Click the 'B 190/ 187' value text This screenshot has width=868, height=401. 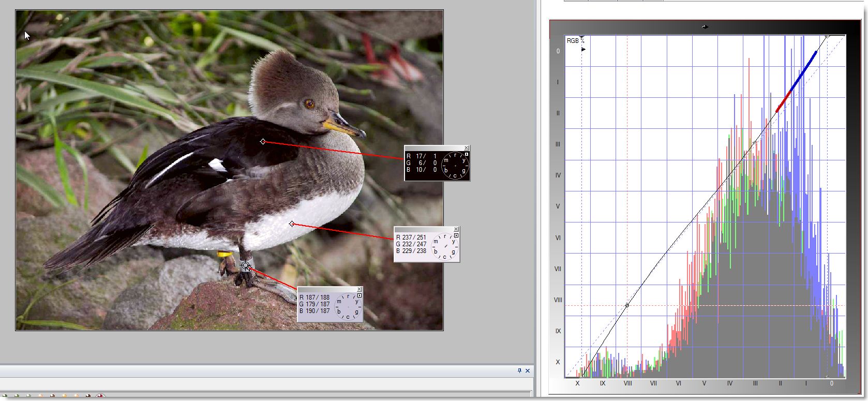[315, 311]
